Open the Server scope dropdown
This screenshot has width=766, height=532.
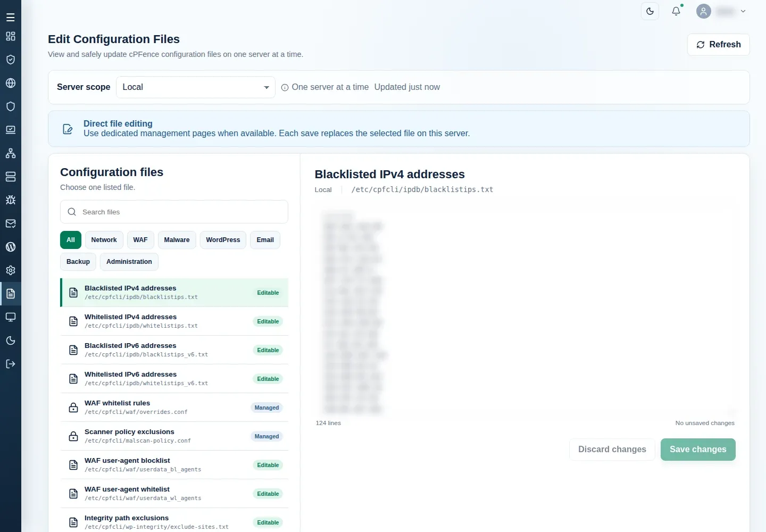coord(195,87)
